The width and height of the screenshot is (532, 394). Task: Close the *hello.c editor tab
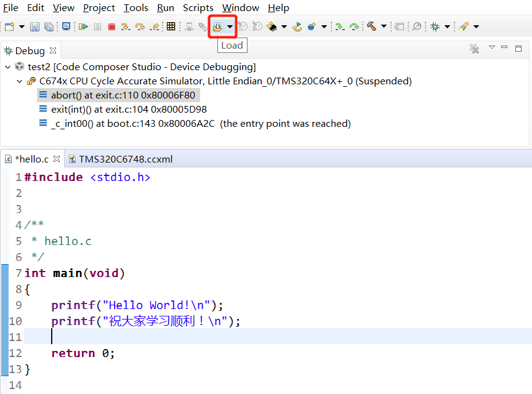click(57, 159)
